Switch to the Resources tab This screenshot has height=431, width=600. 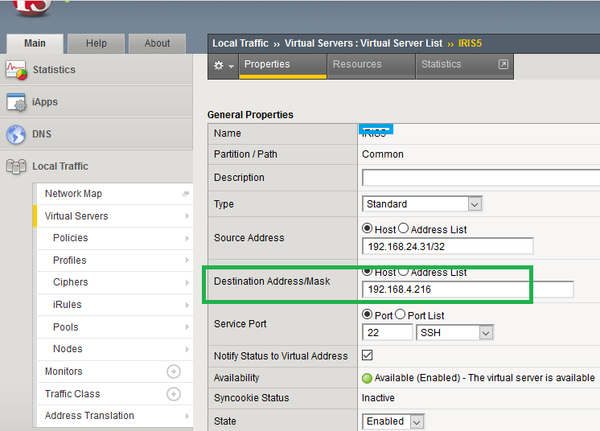click(357, 65)
